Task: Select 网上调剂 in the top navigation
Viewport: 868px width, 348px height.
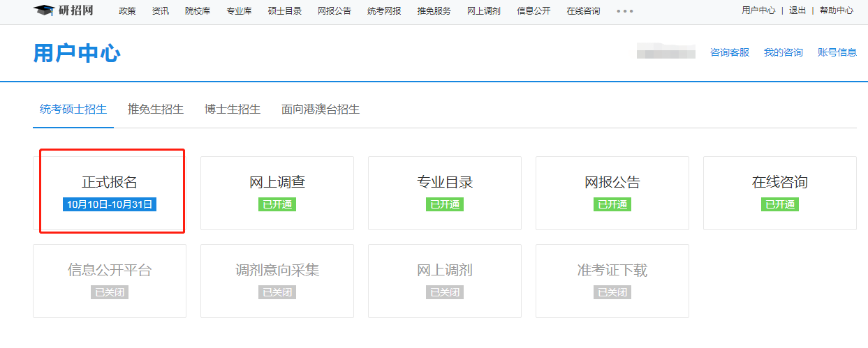Action: [484, 11]
